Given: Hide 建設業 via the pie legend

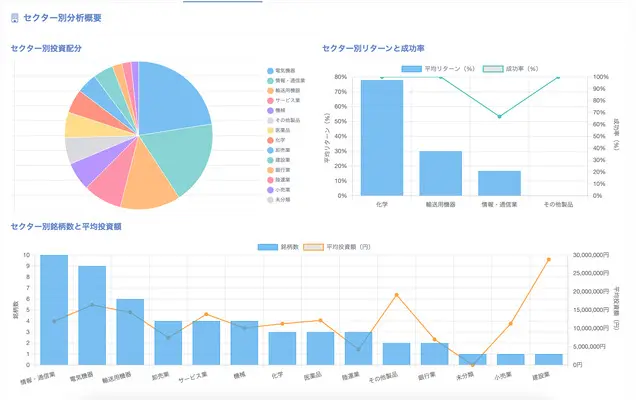Looking at the screenshot, I should [x=279, y=160].
